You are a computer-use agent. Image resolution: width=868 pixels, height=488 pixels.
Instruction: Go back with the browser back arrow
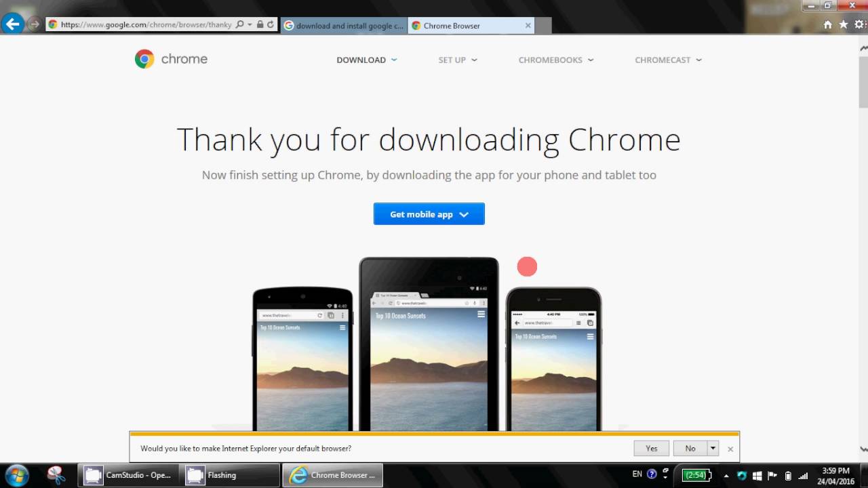12,24
